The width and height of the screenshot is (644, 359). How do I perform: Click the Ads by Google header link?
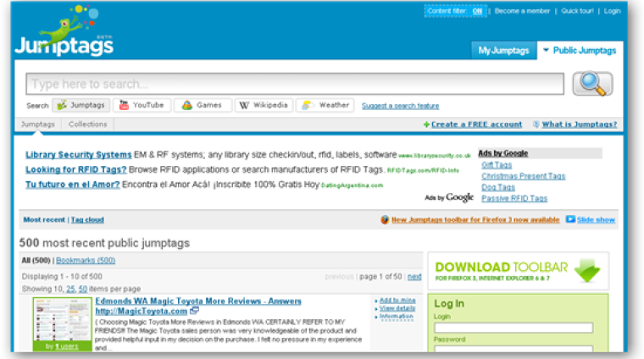pos(503,153)
